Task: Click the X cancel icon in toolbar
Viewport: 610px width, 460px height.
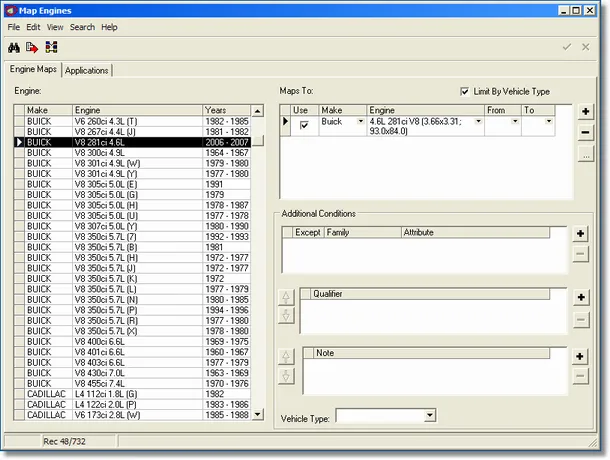Action: 585,47
